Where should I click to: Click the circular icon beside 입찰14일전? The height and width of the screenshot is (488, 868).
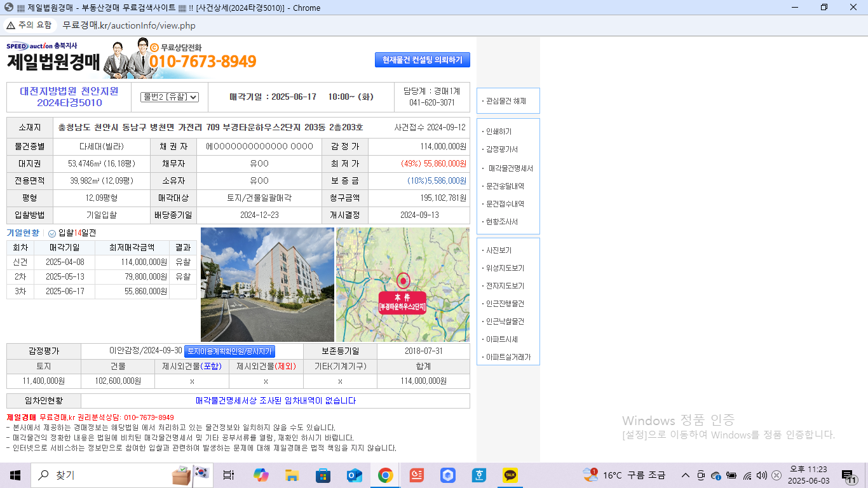[52, 233]
